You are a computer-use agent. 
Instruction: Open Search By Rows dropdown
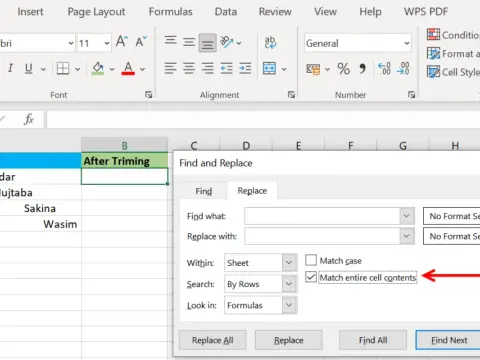pyautogui.click(x=289, y=284)
